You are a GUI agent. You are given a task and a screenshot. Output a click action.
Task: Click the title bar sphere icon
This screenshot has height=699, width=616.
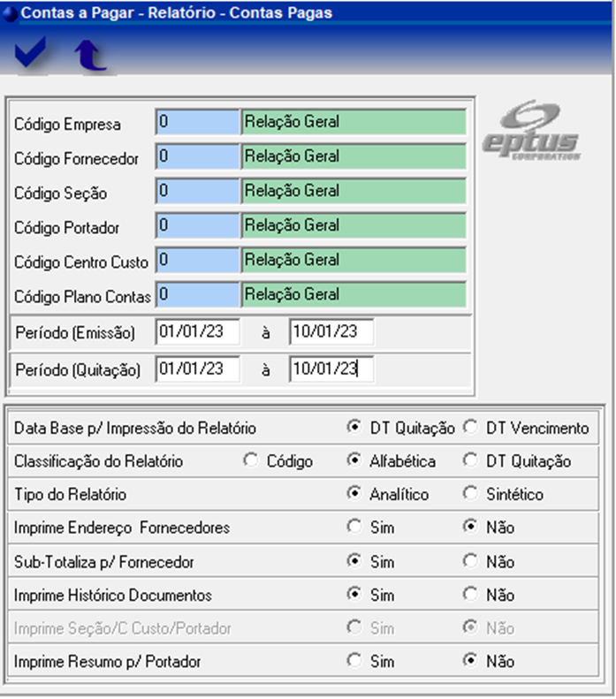pyautogui.click(x=10, y=13)
